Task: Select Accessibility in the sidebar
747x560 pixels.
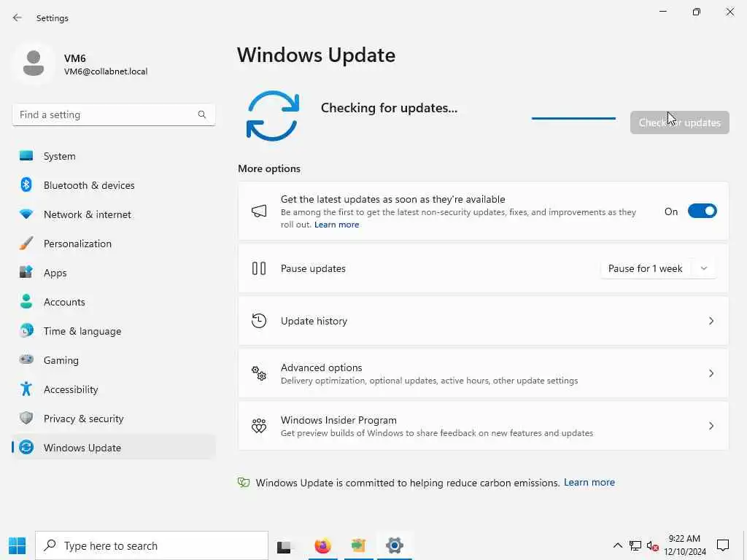Action: pos(113,389)
